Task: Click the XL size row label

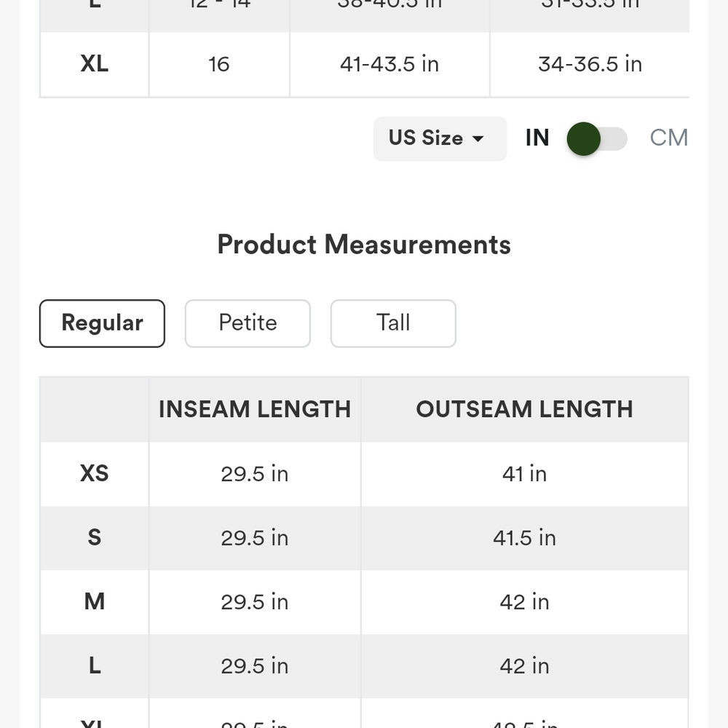Action: pos(94,64)
